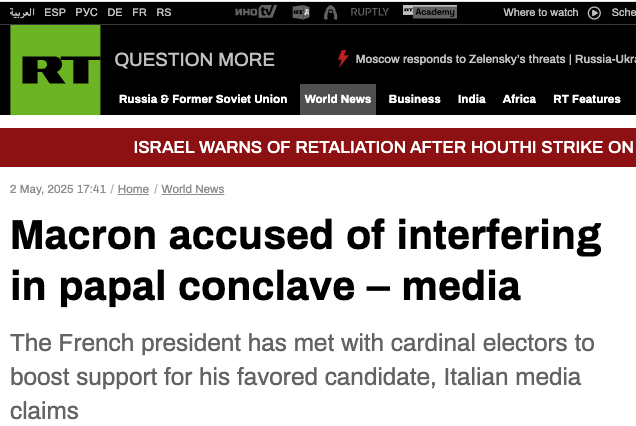Switch to the Arabic language edition
Screen dimensions: 636x426
pyautogui.click(x=22, y=13)
